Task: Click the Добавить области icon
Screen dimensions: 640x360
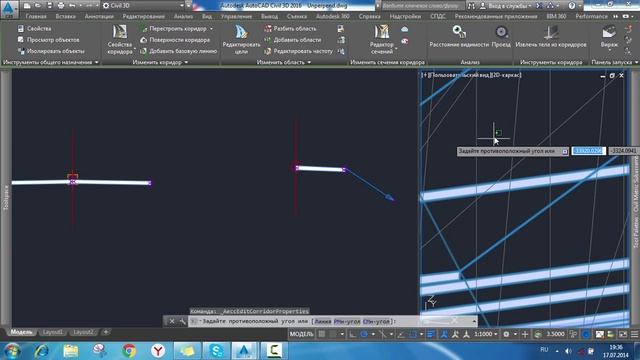Action: click(x=268, y=40)
